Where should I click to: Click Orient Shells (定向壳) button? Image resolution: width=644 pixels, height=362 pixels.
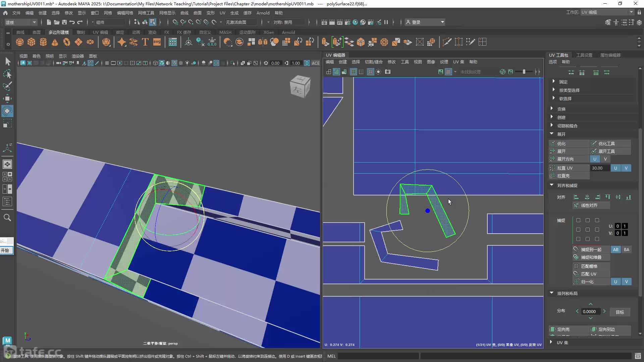point(569,329)
